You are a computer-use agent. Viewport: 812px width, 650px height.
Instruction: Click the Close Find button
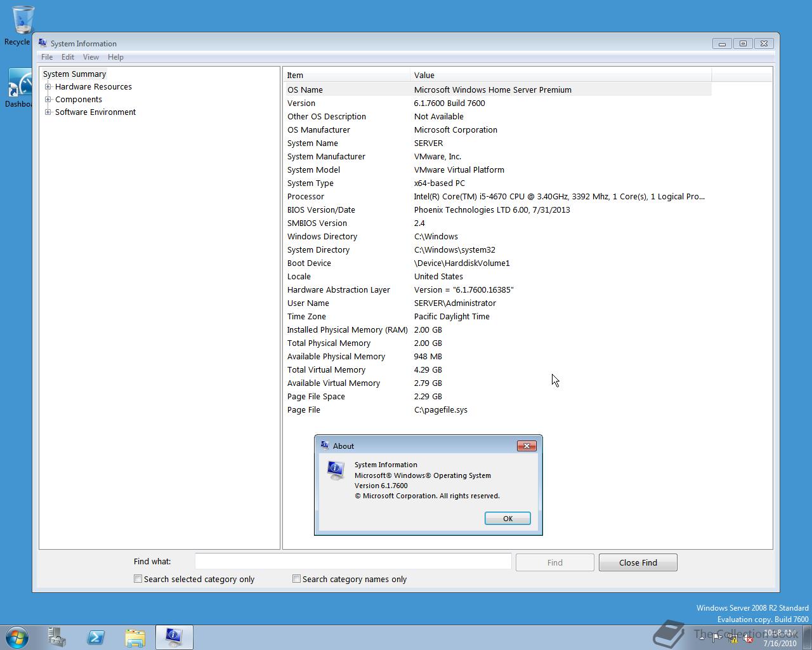(x=638, y=562)
